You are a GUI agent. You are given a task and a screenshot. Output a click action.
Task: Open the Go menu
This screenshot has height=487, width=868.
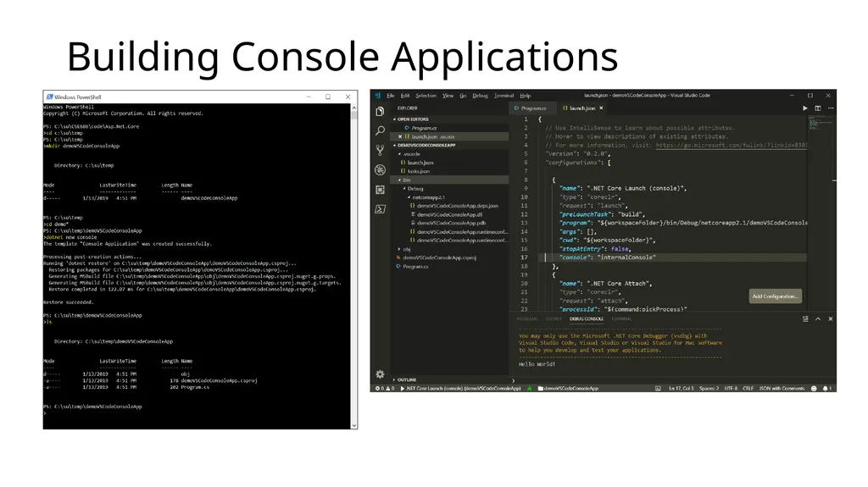tap(463, 96)
